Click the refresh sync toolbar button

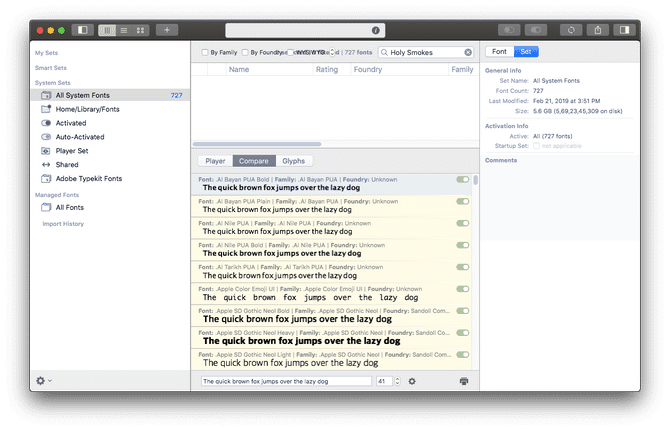[571, 30]
